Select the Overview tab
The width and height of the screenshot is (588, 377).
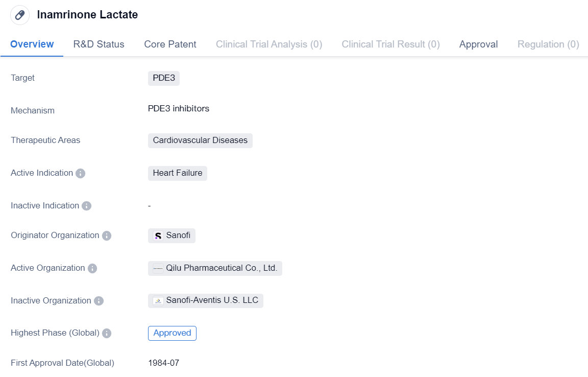[32, 44]
